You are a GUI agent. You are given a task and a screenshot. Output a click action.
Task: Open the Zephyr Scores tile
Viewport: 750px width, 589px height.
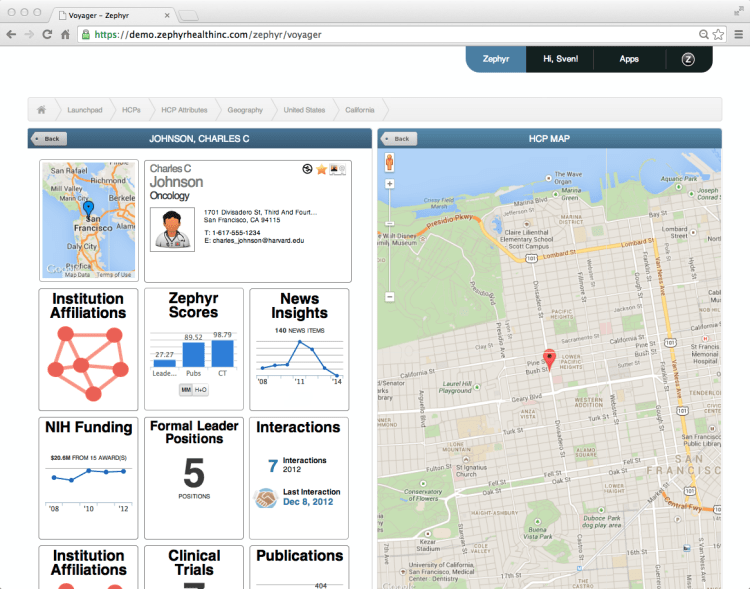point(194,349)
